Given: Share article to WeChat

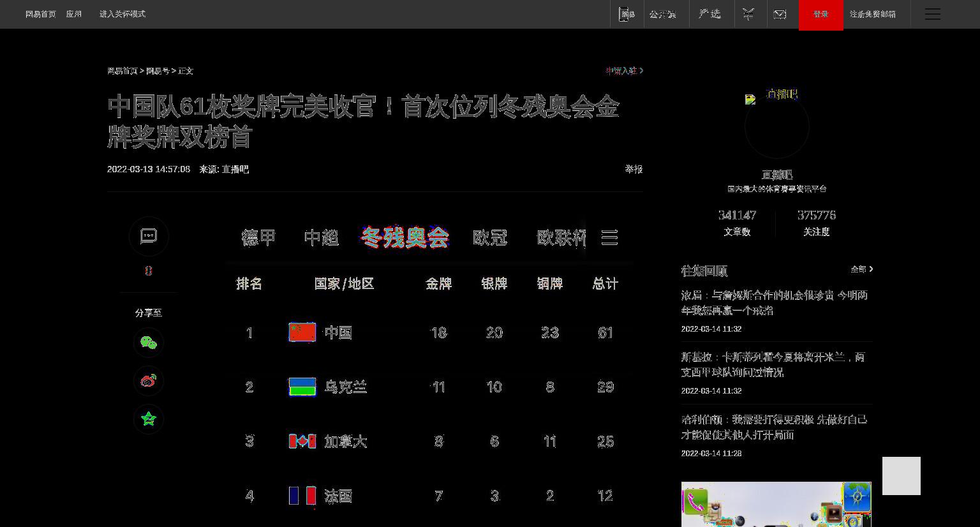Looking at the screenshot, I should click(x=149, y=343).
